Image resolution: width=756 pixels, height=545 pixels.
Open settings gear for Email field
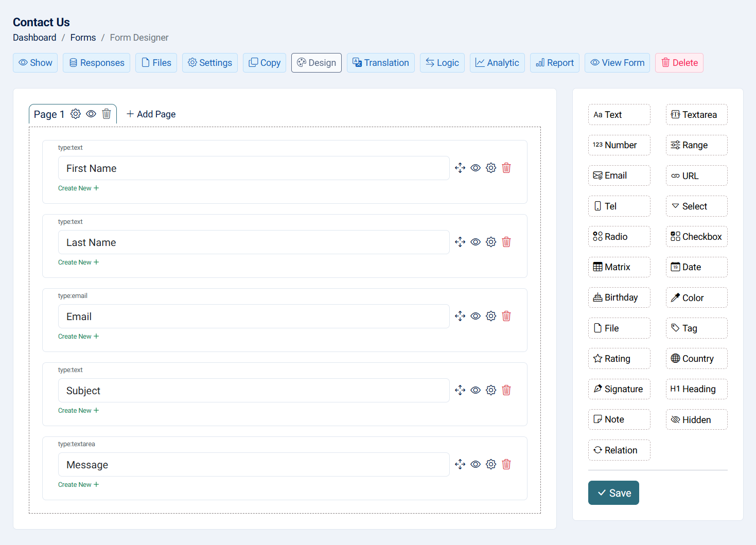[x=491, y=316]
